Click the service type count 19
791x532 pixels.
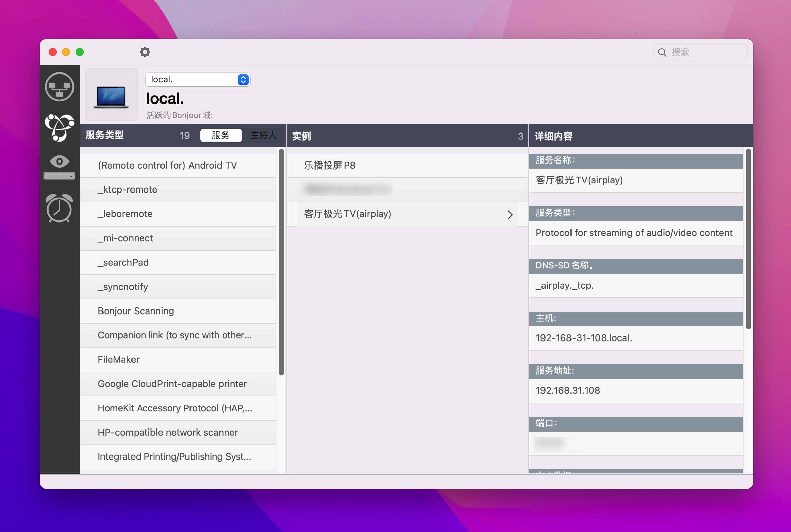click(185, 136)
